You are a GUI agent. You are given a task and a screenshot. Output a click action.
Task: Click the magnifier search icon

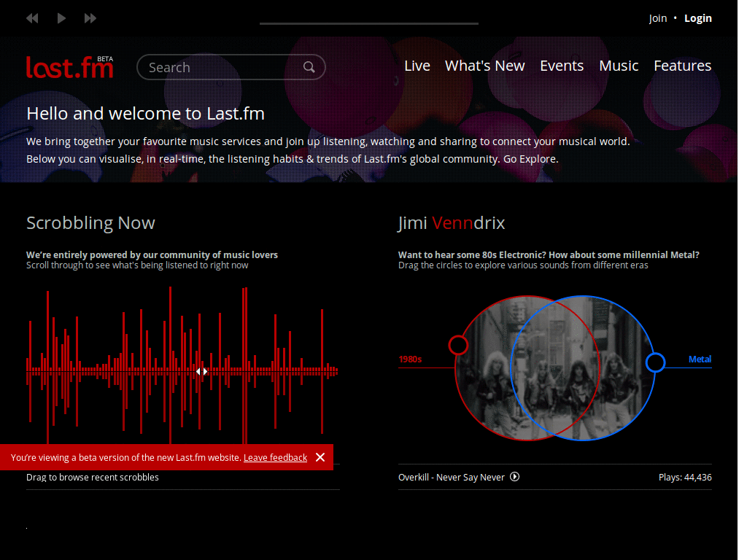[309, 67]
